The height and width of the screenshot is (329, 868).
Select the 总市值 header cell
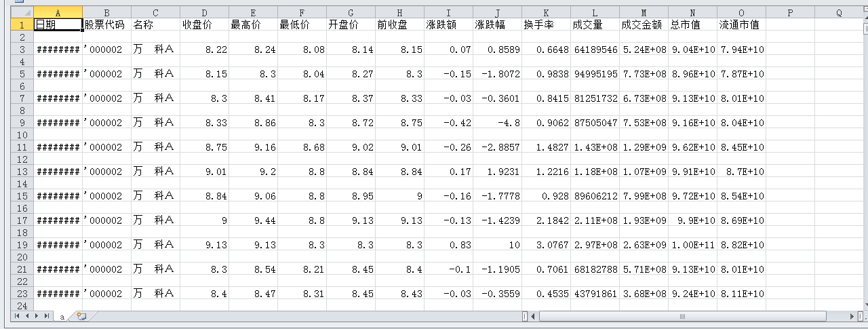692,24
